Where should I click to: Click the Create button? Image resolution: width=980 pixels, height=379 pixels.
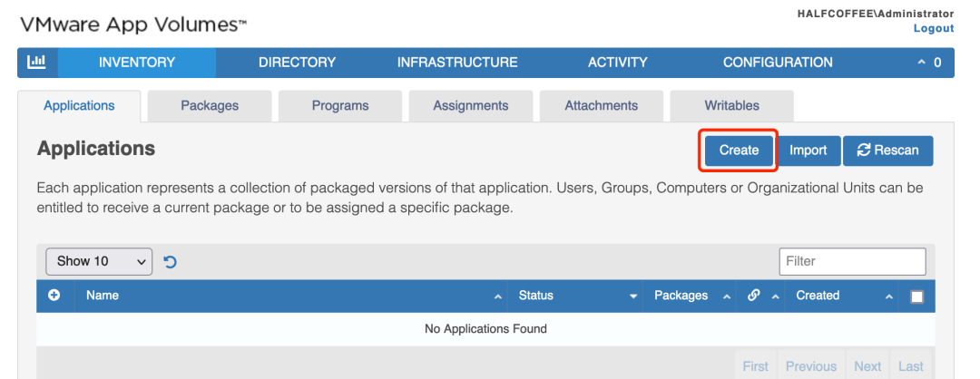[x=739, y=151]
